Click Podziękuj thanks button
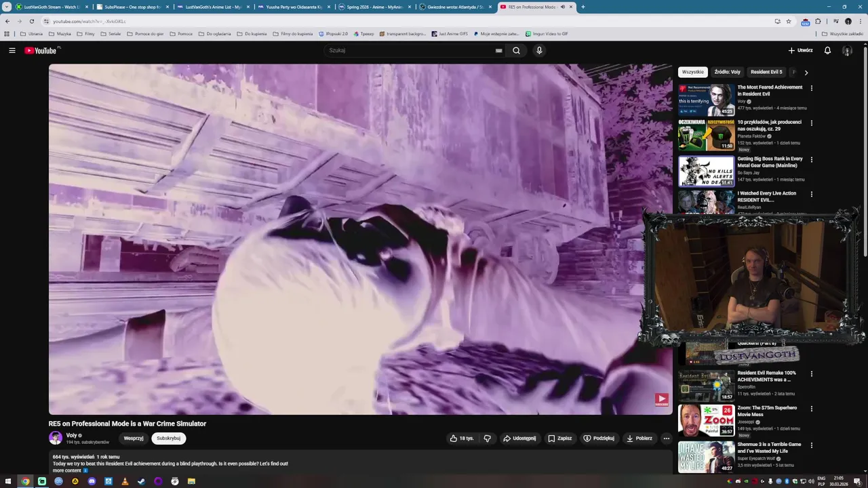Image resolution: width=868 pixels, height=488 pixels. [x=599, y=439]
